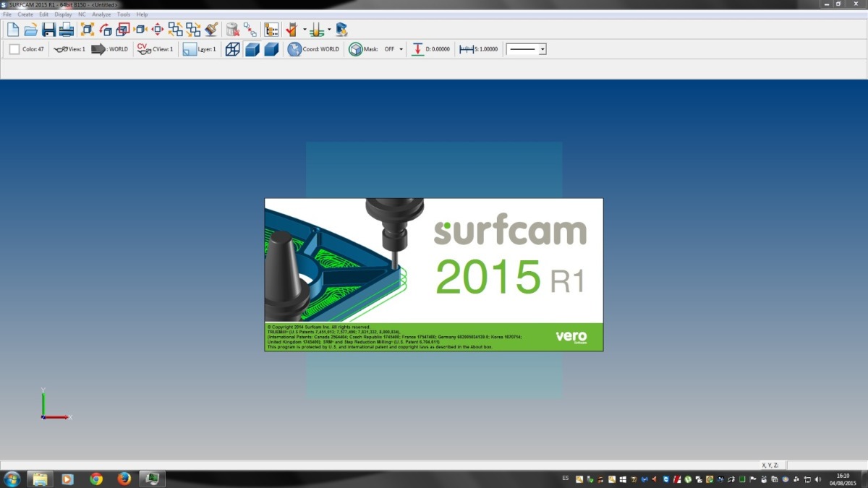The height and width of the screenshot is (488, 868).
Task: Open clock showing 16:10 04/08/2015
Action: click(x=843, y=479)
